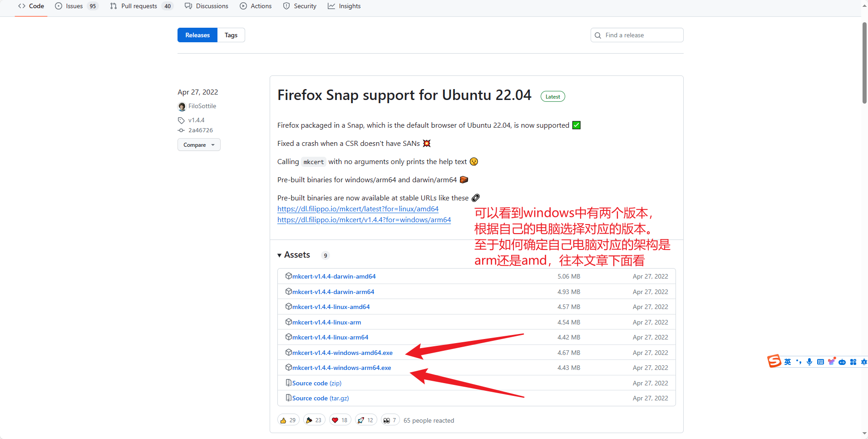Click the microphone icon in IME toolbar
Image resolution: width=868 pixels, height=439 pixels.
809,362
